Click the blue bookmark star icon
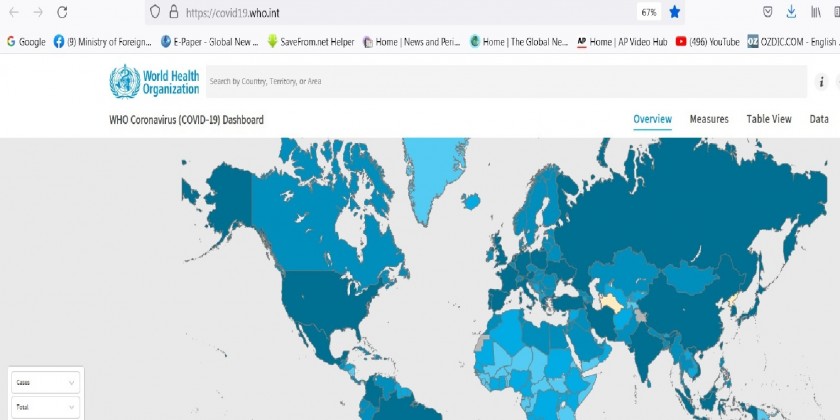This screenshot has height=420, width=840. tap(675, 12)
